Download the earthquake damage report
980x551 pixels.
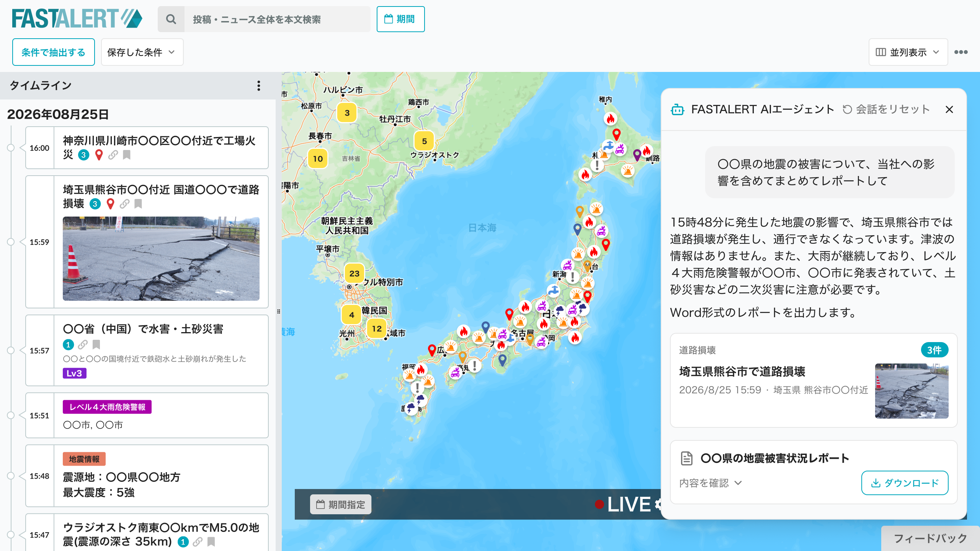pyautogui.click(x=905, y=483)
